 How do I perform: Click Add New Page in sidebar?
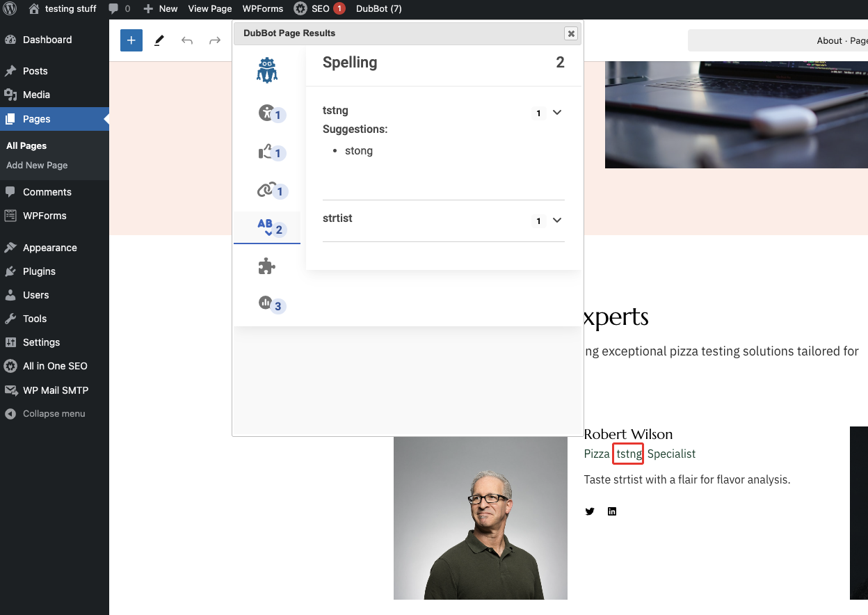37,166
